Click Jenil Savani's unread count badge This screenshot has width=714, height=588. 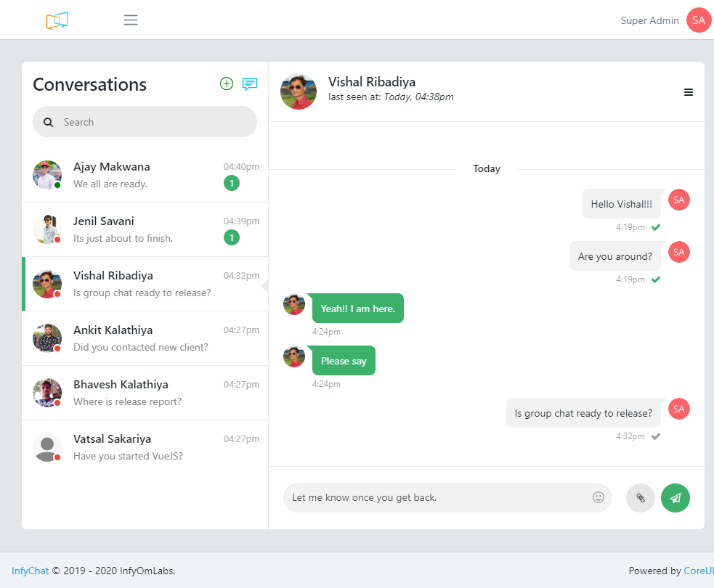coord(232,237)
